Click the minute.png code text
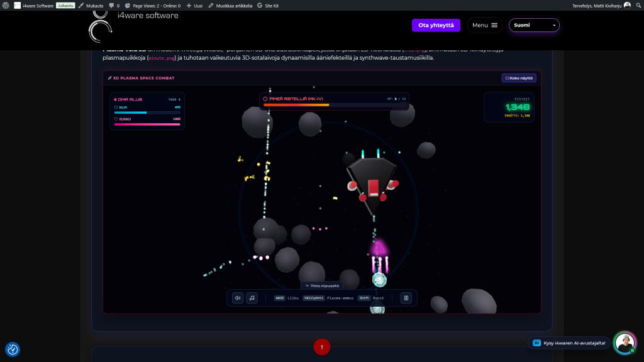 pos(162,58)
